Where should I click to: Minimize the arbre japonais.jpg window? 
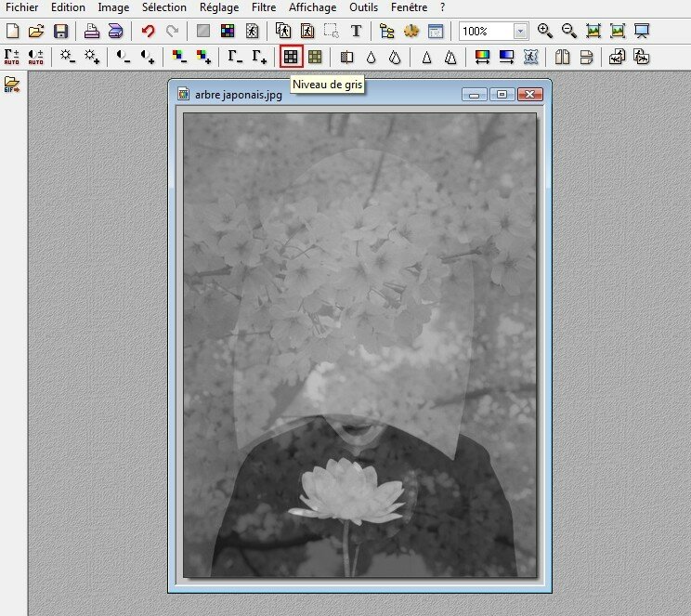pyautogui.click(x=475, y=95)
